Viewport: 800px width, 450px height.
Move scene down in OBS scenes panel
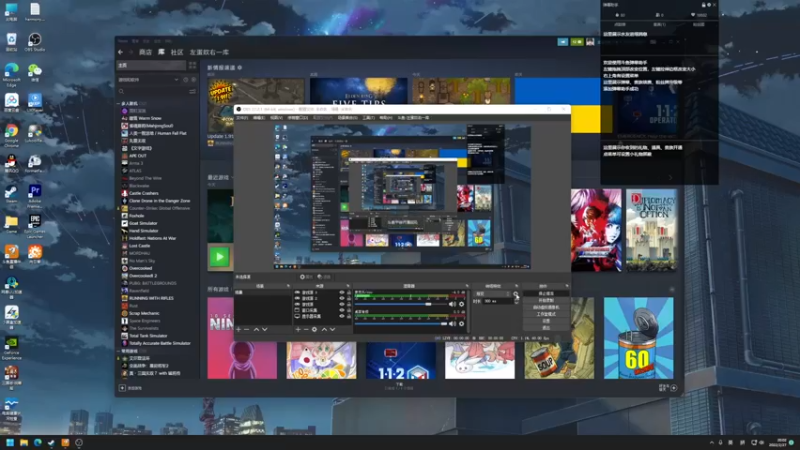tap(265, 330)
